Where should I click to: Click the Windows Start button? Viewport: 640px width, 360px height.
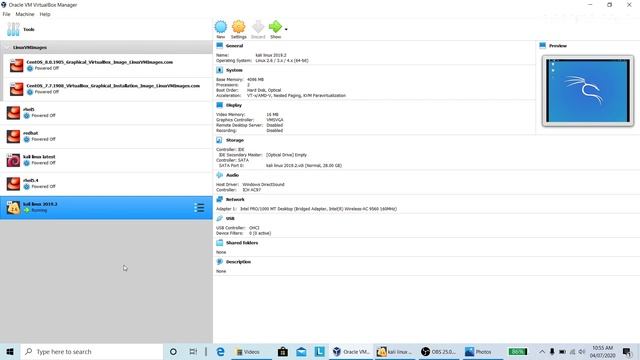pyautogui.click(x=10, y=351)
